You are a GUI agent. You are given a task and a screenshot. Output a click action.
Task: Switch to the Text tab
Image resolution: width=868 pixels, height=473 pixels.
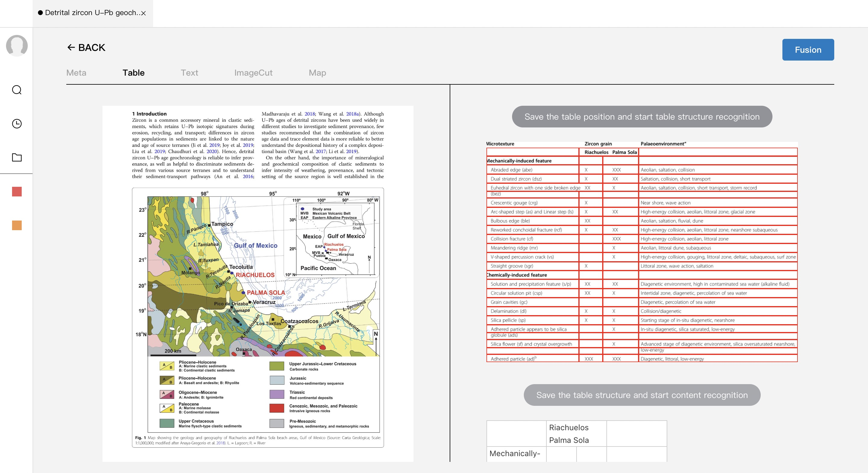pos(189,73)
